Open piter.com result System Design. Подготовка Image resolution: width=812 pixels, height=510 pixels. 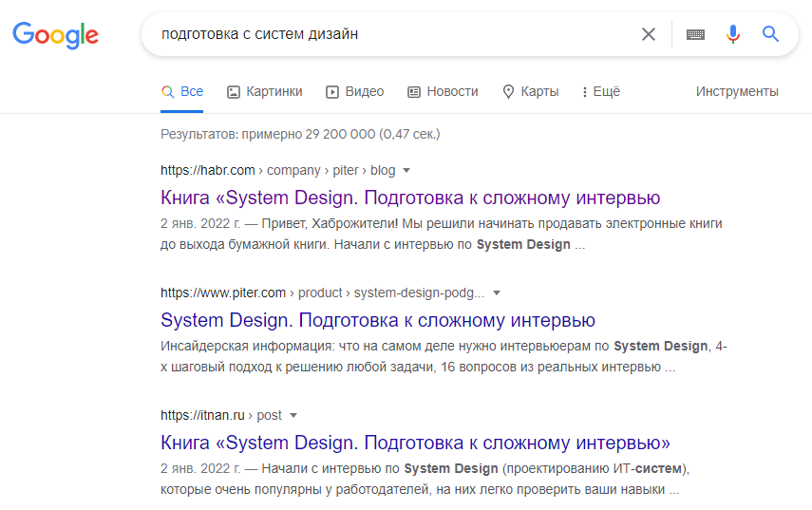pos(378,320)
